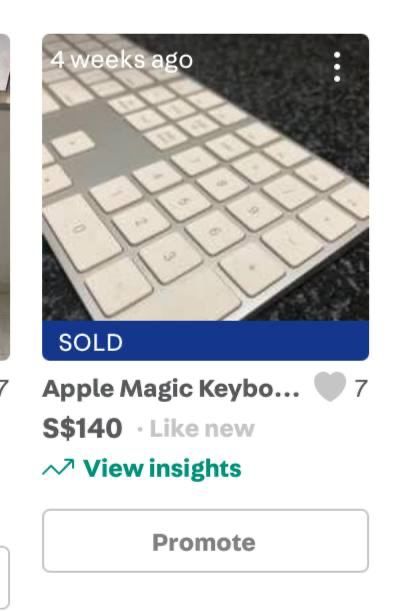
Task: Click the cut-off button at bottom left edge
Action: point(4,578)
